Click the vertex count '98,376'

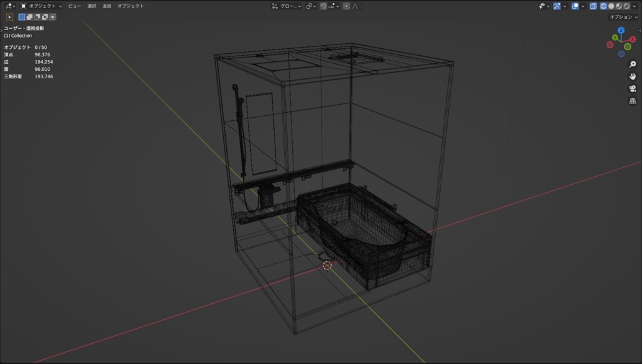pos(43,55)
